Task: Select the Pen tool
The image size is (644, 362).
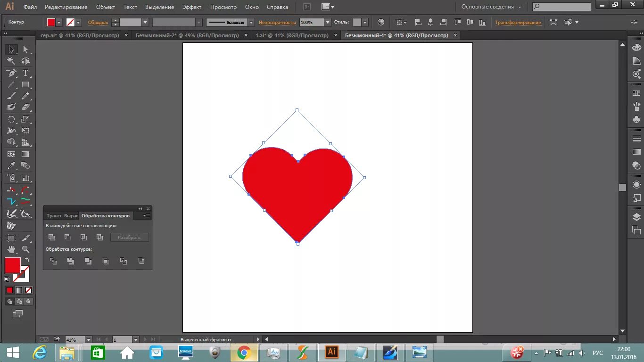Action: tap(11, 73)
